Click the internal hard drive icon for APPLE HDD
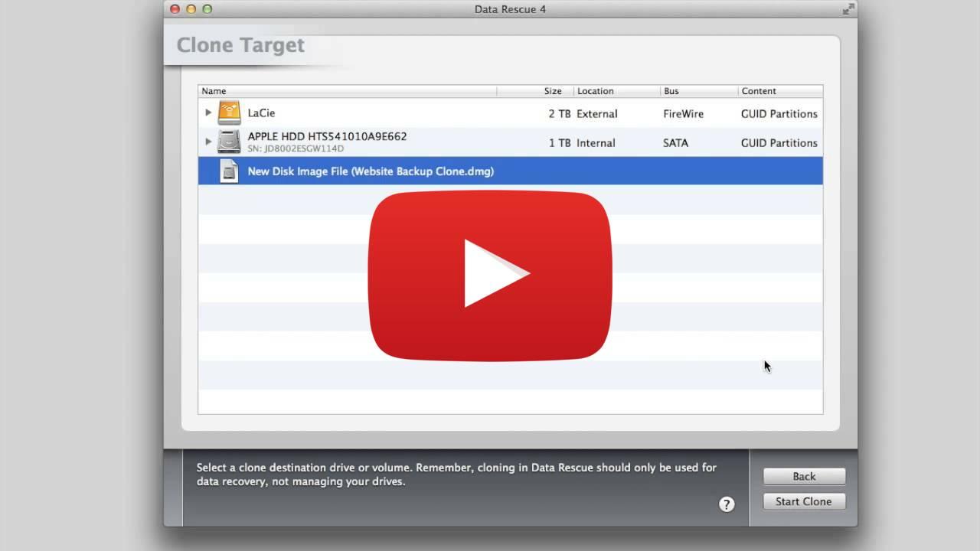980x551 pixels. [x=229, y=141]
